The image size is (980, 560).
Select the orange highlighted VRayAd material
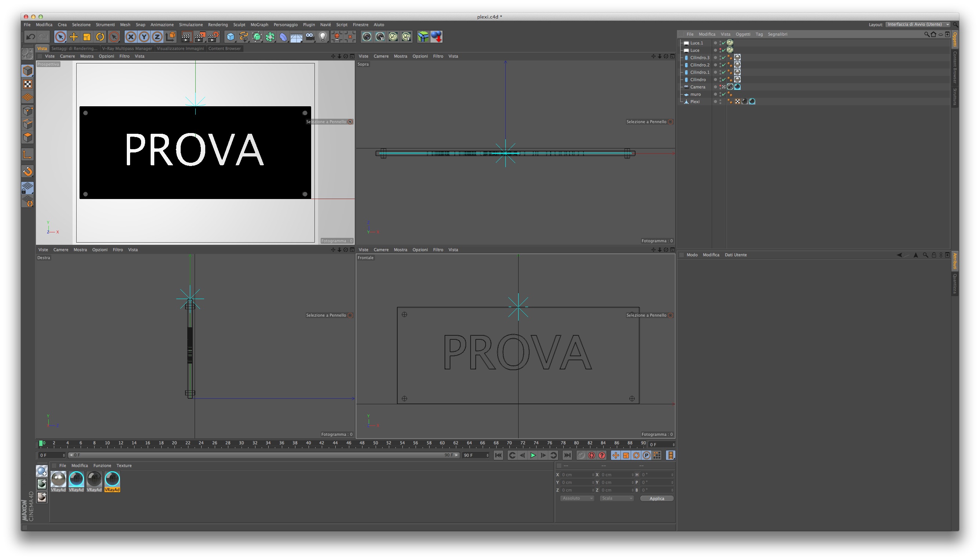coord(112,481)
